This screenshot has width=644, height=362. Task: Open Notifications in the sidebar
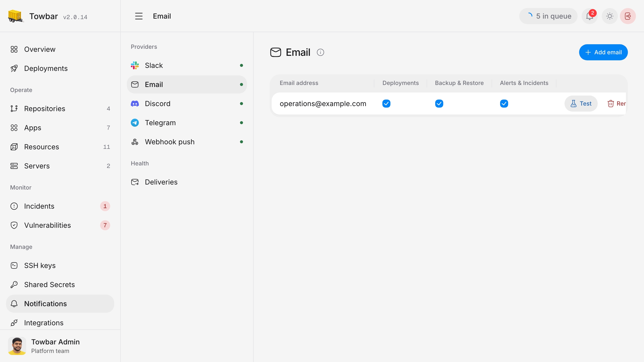tap(60, 304)
